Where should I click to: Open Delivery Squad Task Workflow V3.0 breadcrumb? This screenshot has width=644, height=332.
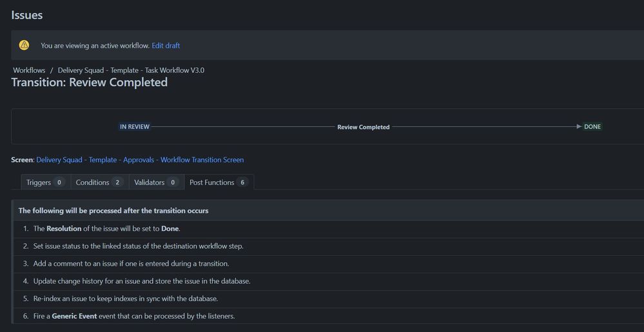click(131, 70)
